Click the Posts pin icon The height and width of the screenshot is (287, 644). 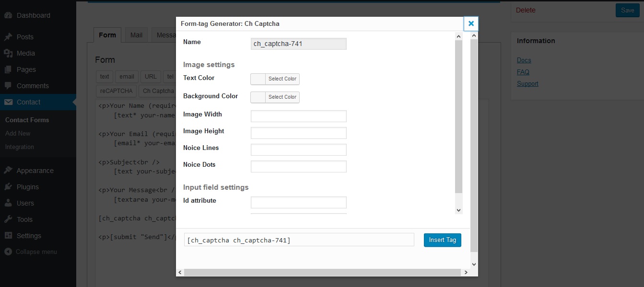coord(8,37)
